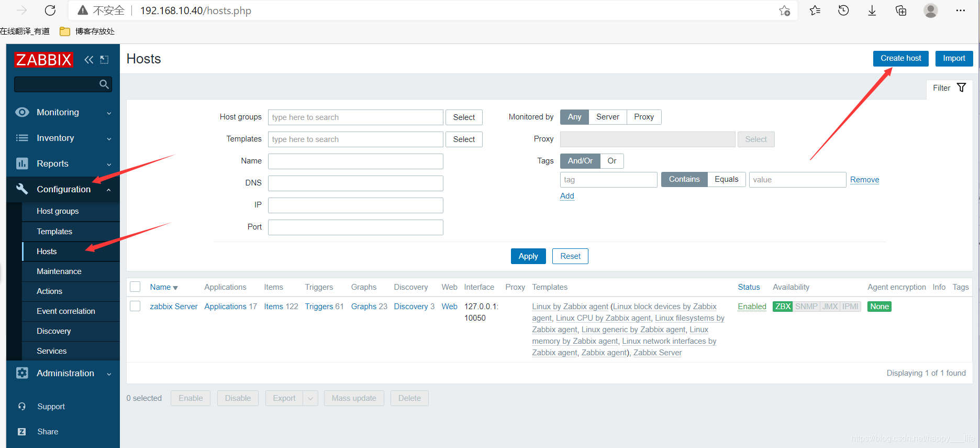Open browser history clock icon
The width and height of the screenshot is (980, 448).
pos(843,10)
